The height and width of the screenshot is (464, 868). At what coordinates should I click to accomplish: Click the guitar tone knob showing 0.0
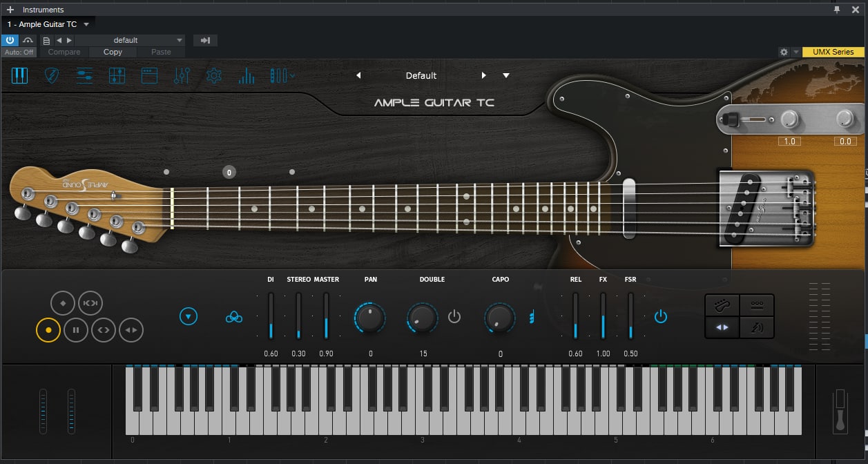pyautogui.click(x=845, y=119)
